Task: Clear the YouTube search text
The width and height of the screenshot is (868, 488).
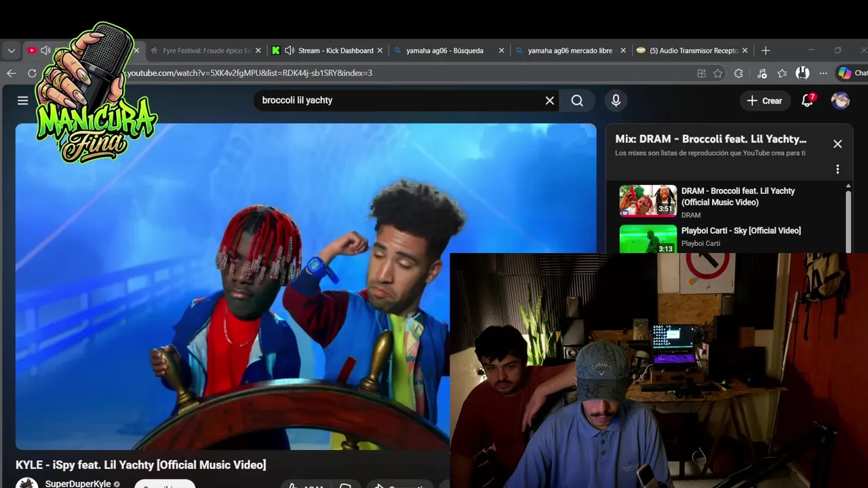Action: tap(550, 100)
